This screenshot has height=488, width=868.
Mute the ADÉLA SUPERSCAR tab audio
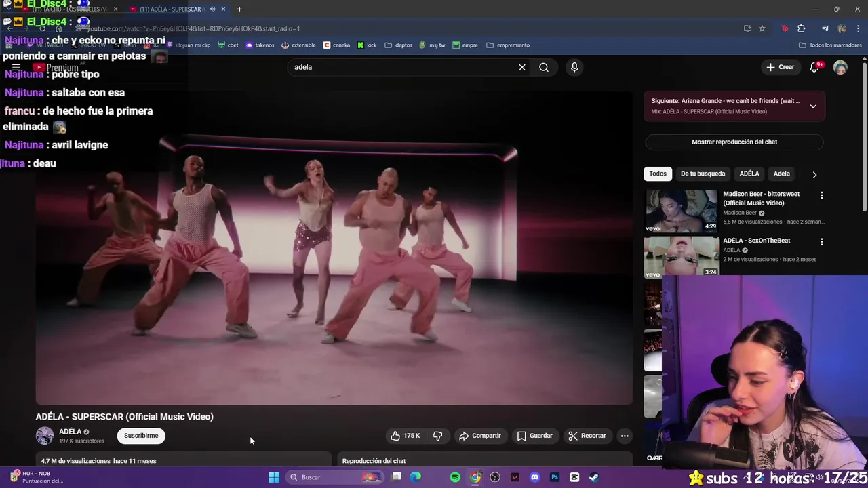tap(212, 9)
